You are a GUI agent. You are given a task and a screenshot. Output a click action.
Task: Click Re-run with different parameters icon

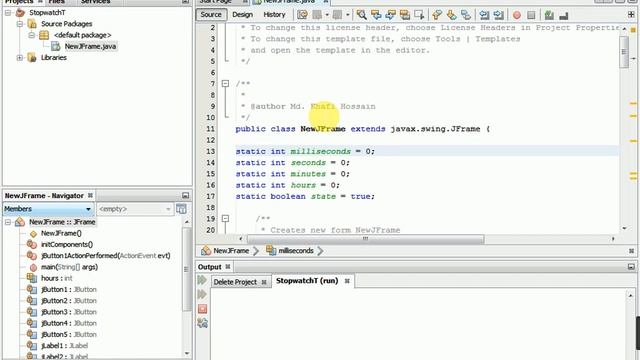(x=202, y=294)
